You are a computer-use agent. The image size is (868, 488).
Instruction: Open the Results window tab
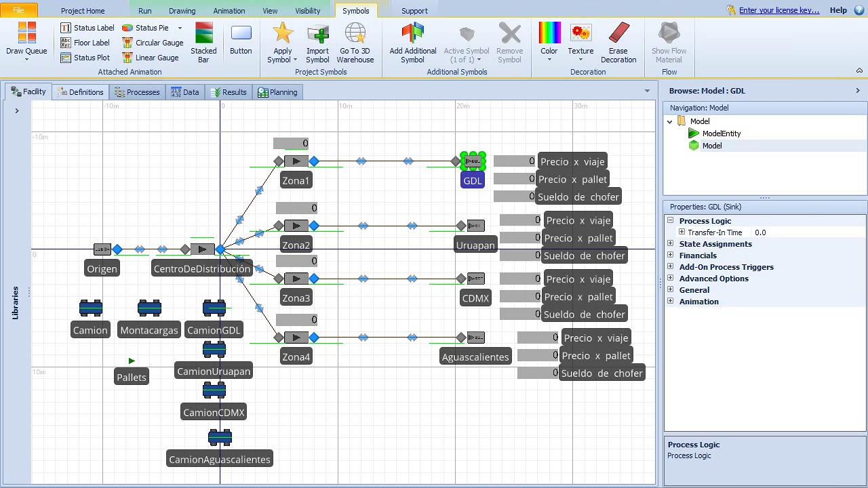[x=229, y=92]
